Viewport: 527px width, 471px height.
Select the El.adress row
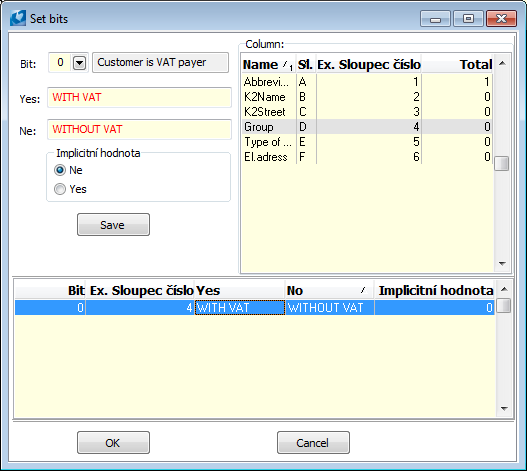coord(367,157)
